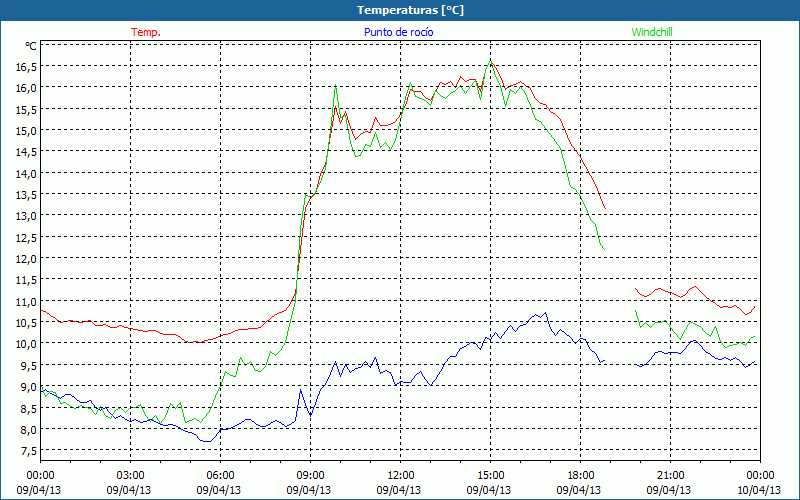This screenshot has width=800, height=500.
Task: Click the 9,5 y-axis value
Action: [x=30, y=365]
